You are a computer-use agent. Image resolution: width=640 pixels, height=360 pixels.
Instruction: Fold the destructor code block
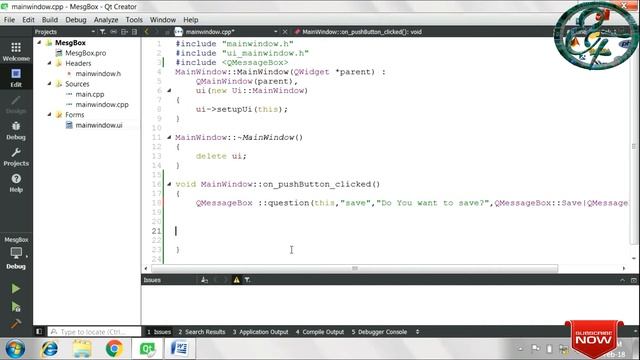click(x=169, y=138)
